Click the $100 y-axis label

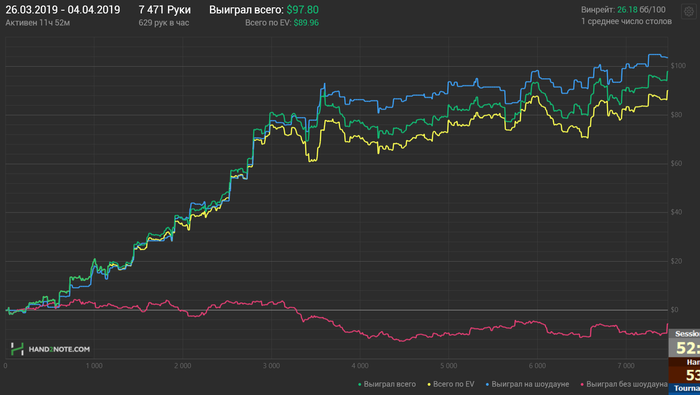(x=678, y=66)
